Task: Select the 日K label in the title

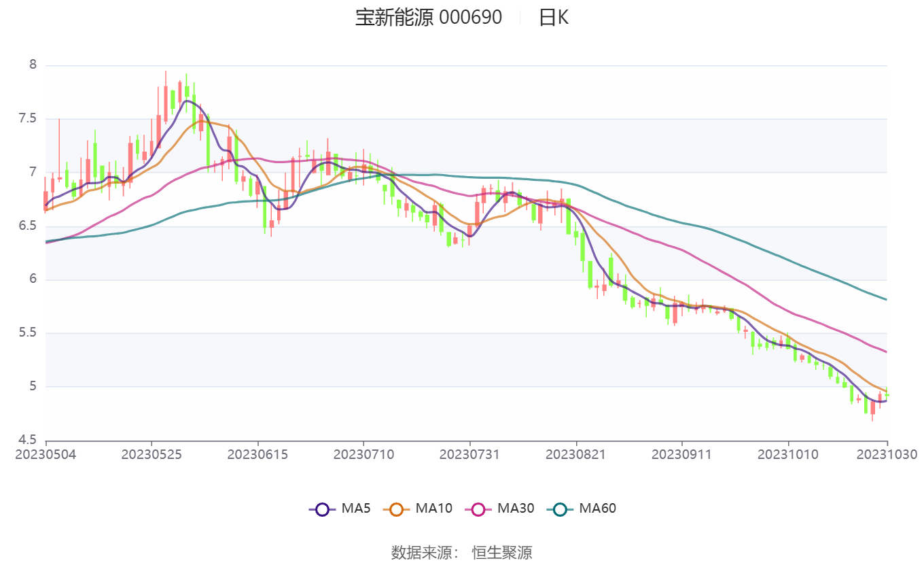Action: coord(553,18)
